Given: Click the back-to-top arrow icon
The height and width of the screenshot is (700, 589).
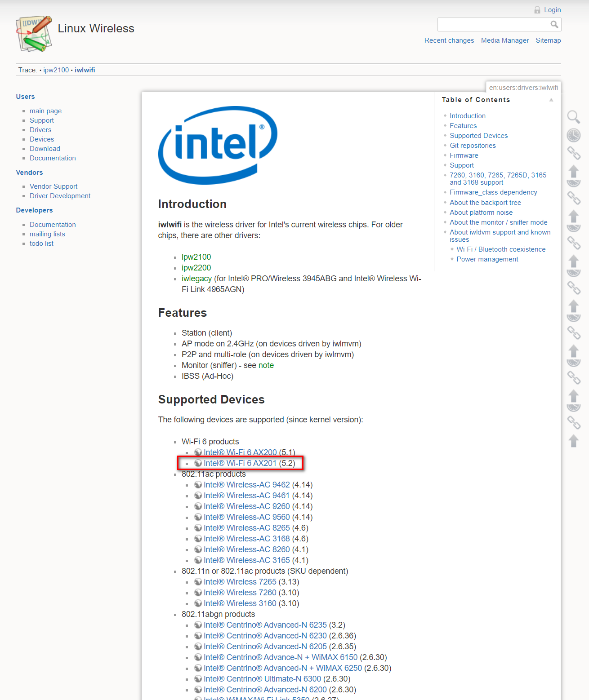Looking at the screenshot, I should (574, 171).
